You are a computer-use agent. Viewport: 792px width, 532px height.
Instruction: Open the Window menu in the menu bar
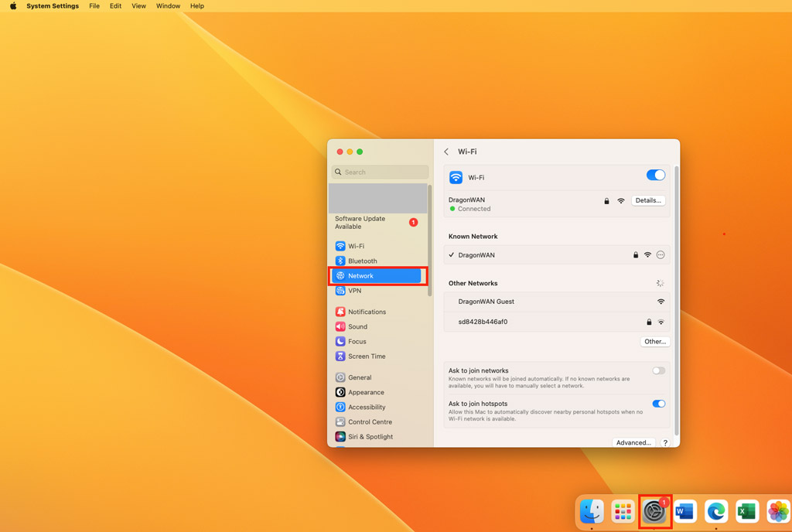click(168, 6)
